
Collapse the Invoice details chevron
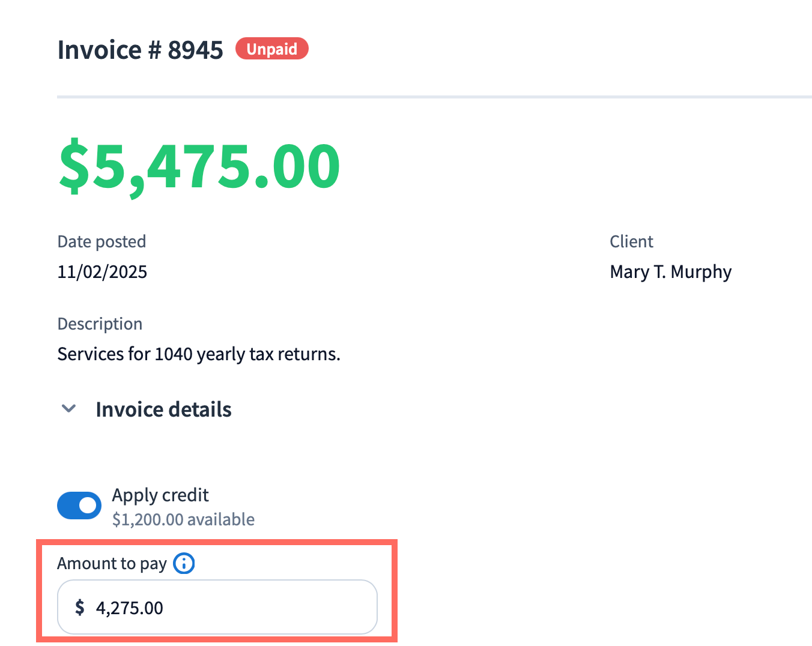point(69,409)
